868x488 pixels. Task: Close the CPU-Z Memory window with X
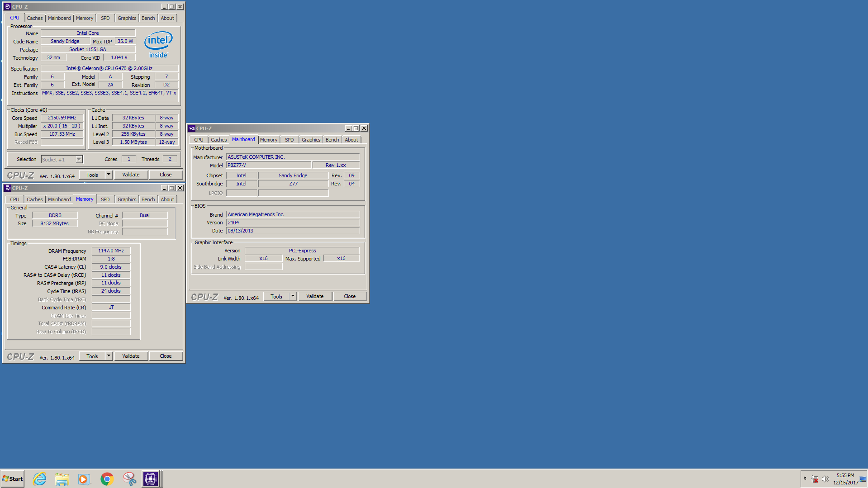click(x=180, y=188)
